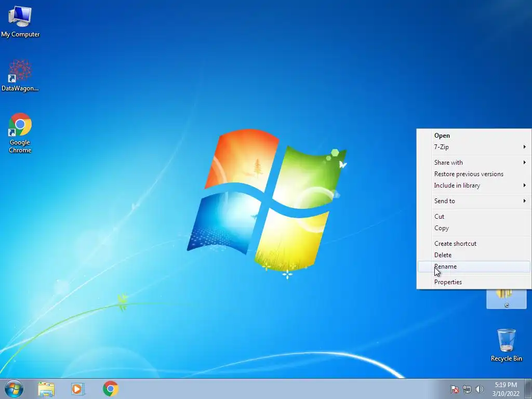Expand the Include in library submenu
Image resolution: width=532 pixels, height=399 pixels.
[474, 185]
